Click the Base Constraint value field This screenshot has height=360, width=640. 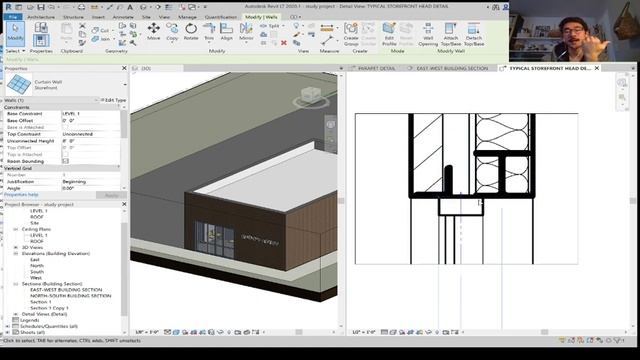coord(90,113)
